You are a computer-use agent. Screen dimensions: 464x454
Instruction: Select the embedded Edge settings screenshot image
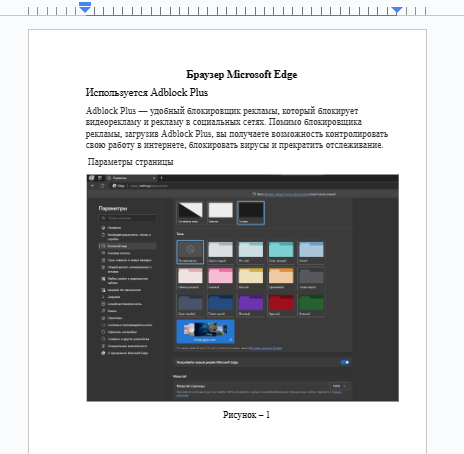[x=243, y=288]
